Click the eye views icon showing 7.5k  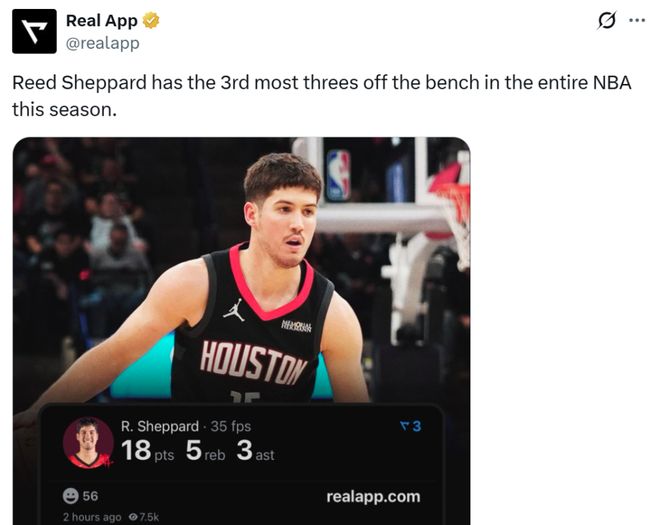pyautogui.click(x=132, y=517)
